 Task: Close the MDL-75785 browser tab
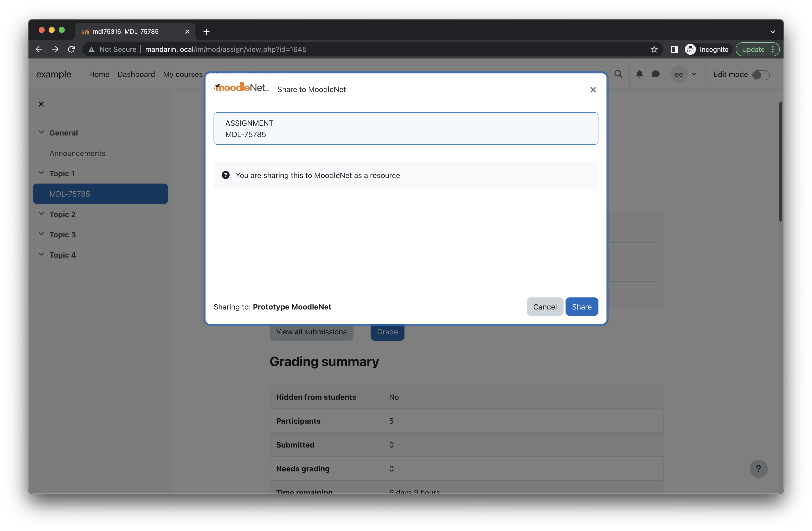tap(187, 32)
